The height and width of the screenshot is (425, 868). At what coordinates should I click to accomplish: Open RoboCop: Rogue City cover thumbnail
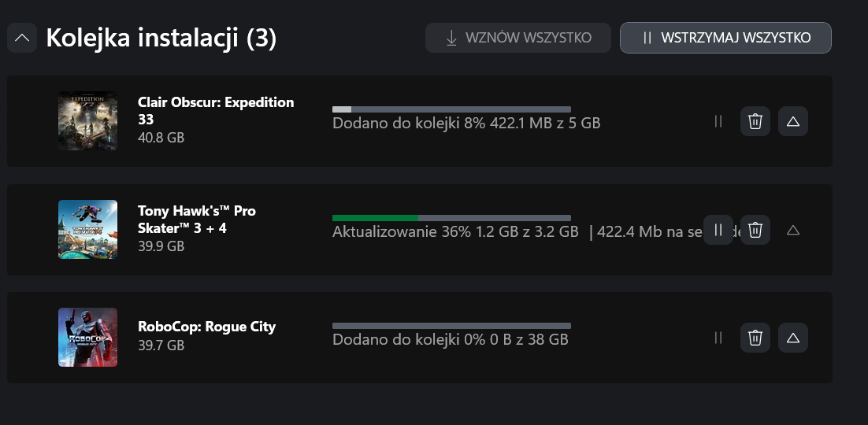tap(87, 337)
